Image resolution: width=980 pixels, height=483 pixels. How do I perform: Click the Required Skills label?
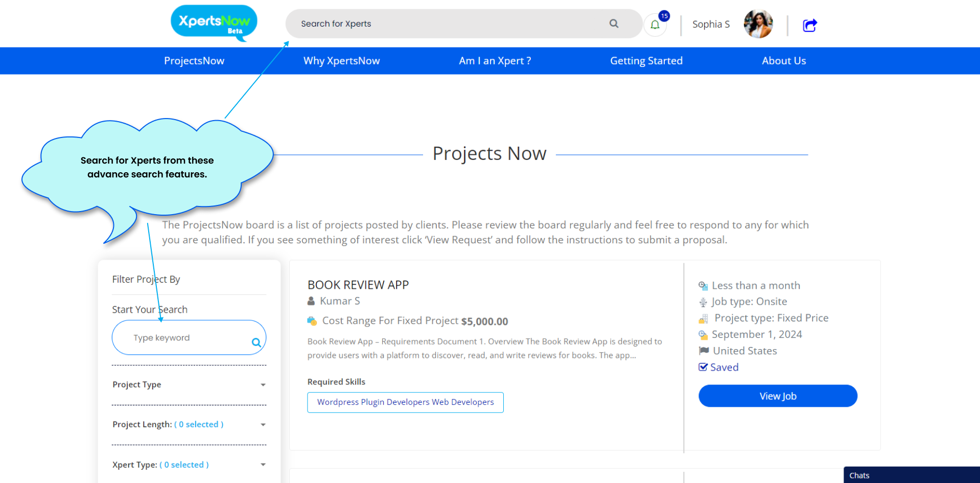point(336,382)
